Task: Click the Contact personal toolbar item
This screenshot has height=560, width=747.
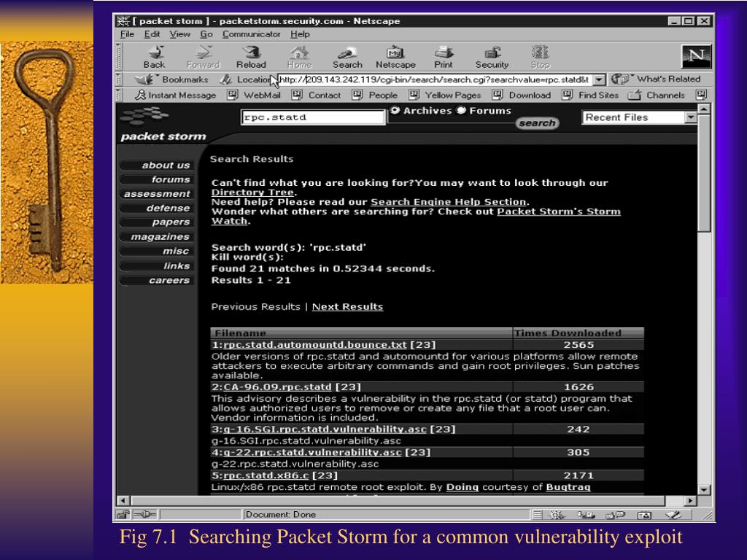Action: click(x=317, y=96)
